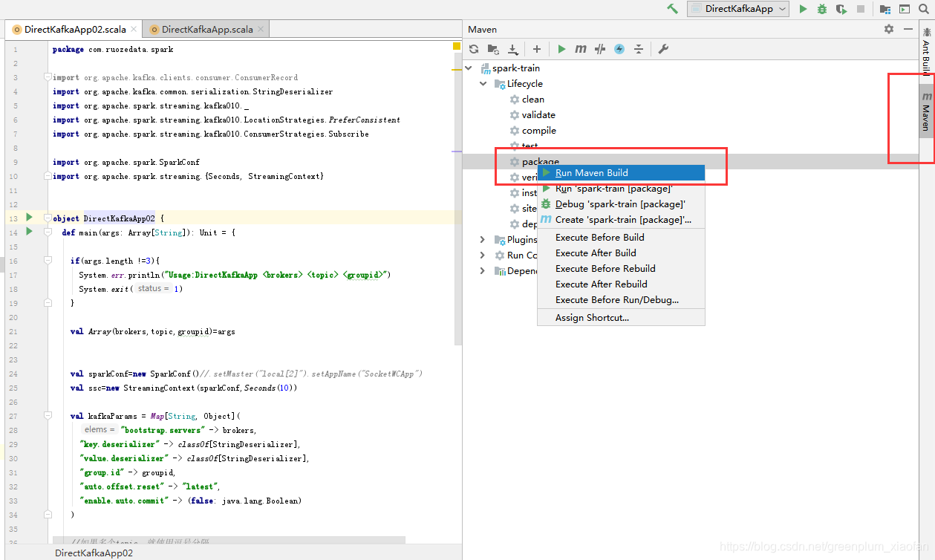Close the DirectKafkaApp02.scala tab
This screenshot has height=560, width=935.
(134, 30)
